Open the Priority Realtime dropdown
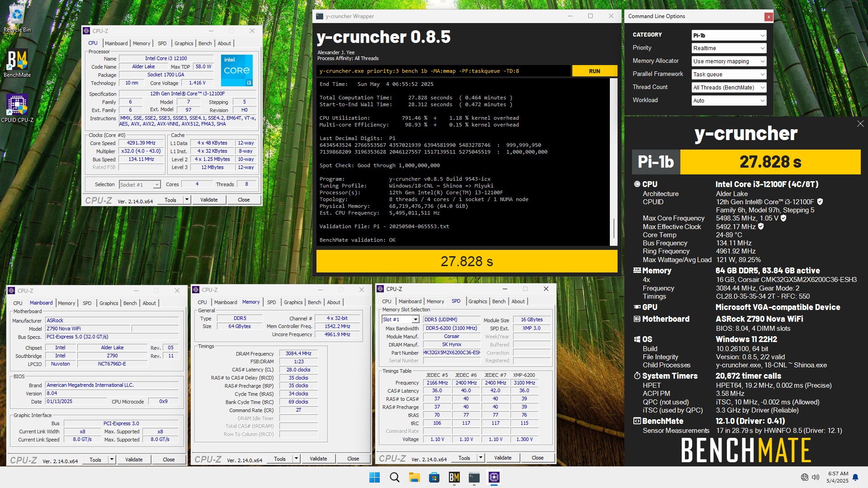The height and width of the screenshot is (488, 868). coord(729,48)
